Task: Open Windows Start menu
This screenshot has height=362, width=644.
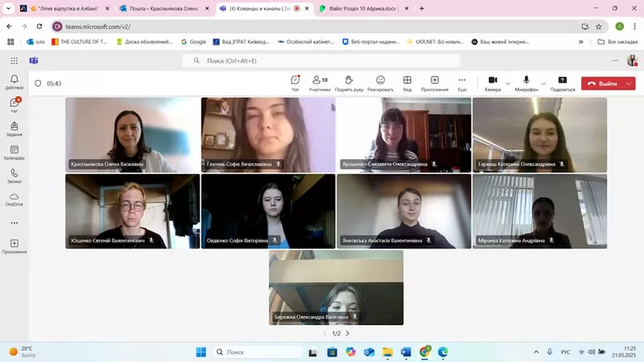Action: point(200,352)
